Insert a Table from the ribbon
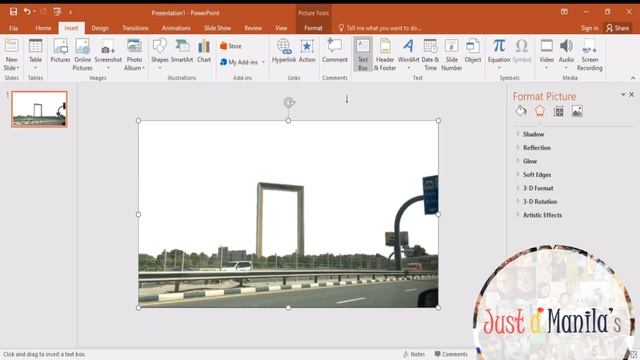Viewport: 640px width, 360px height. click(36, 54)
